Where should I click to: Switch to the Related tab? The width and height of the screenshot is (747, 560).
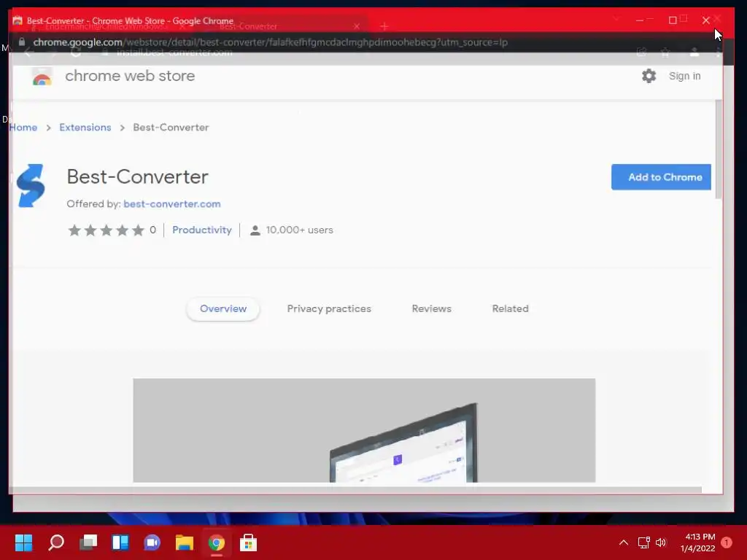(510, 308)
